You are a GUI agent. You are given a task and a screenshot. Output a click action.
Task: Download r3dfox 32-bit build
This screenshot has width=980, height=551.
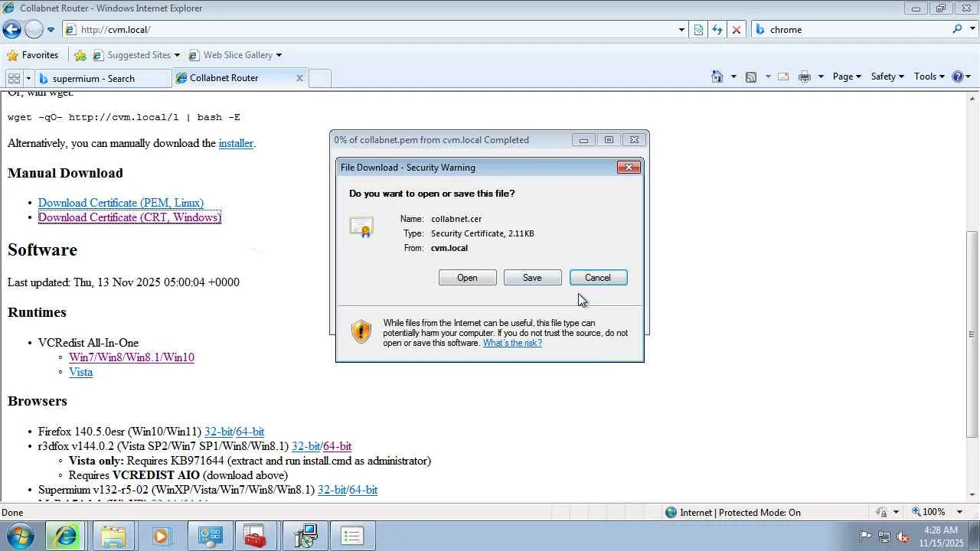pos(305,446)
